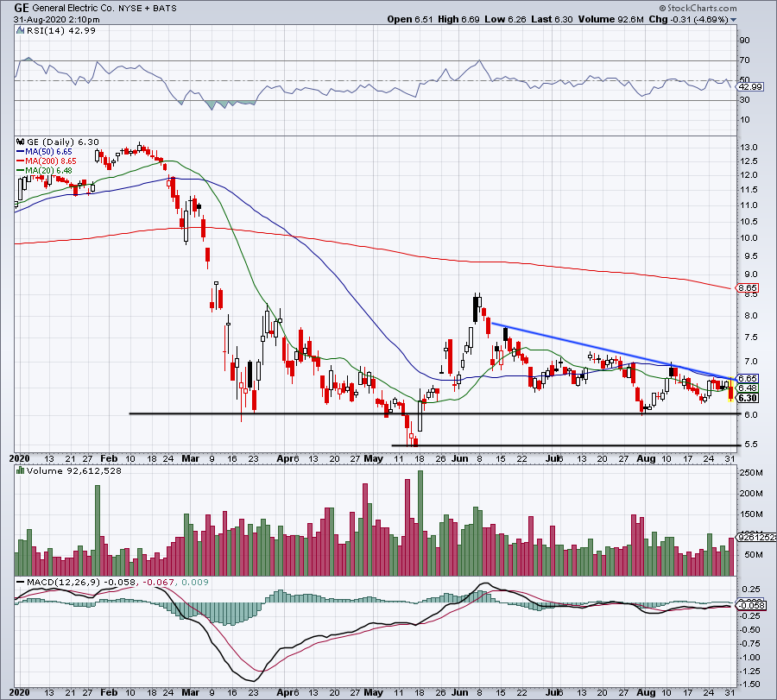
Task: Click the bold 6.30 last price axis tag
Action: (748, 398)
